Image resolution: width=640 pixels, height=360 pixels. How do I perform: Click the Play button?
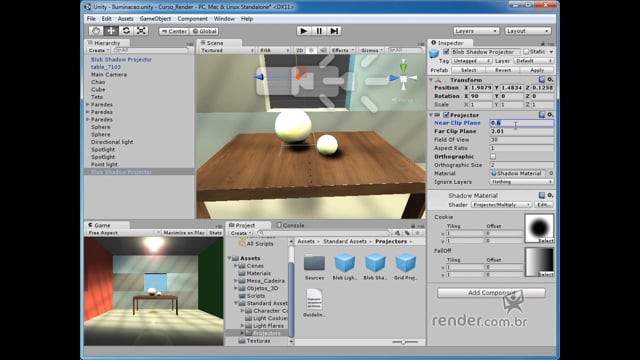303,31
